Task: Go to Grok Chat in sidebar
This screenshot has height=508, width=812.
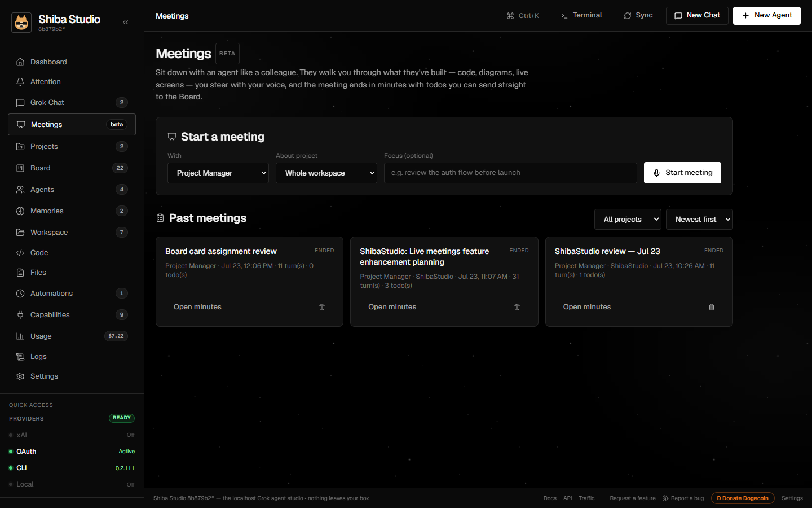Action: click(72, 103)
